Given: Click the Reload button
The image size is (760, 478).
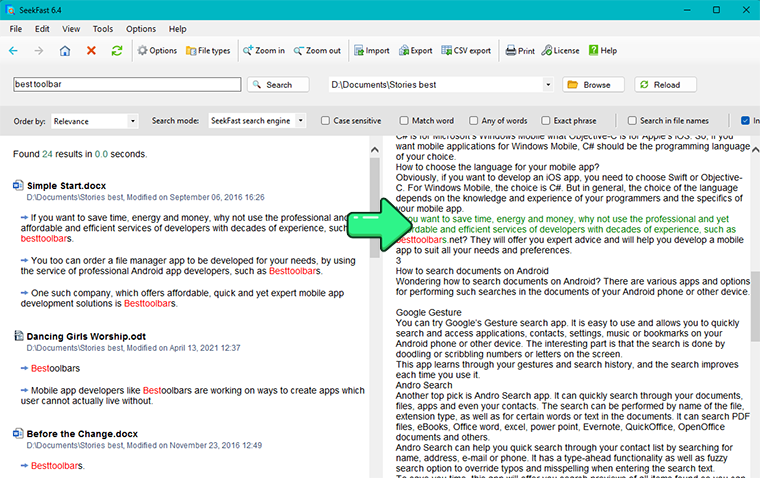Looking at the screenshot, I should tap(665, 84).
